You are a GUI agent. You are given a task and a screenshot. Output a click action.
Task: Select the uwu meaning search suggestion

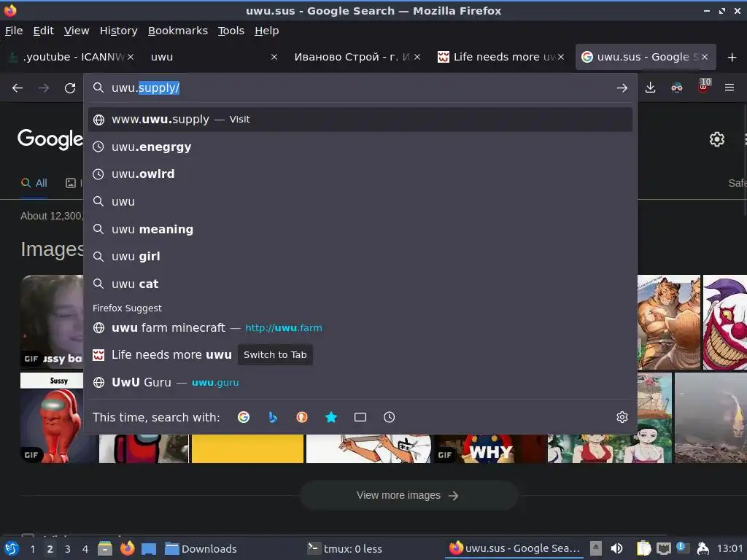click(x=360, y=229)
